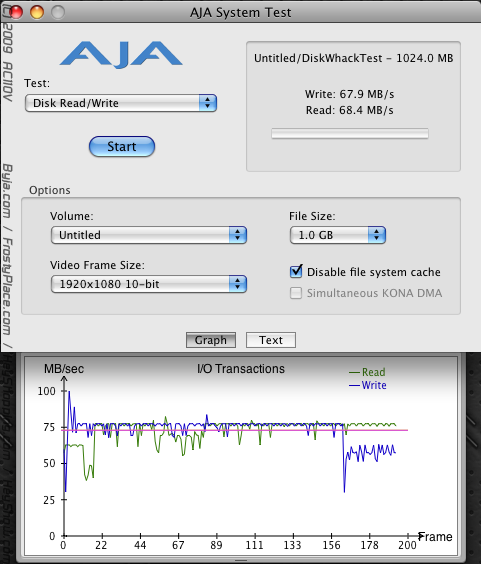Screen dimensions: 481x564
Task: Uncheck Disable file system cache
Action: click(x=296, y=271)
